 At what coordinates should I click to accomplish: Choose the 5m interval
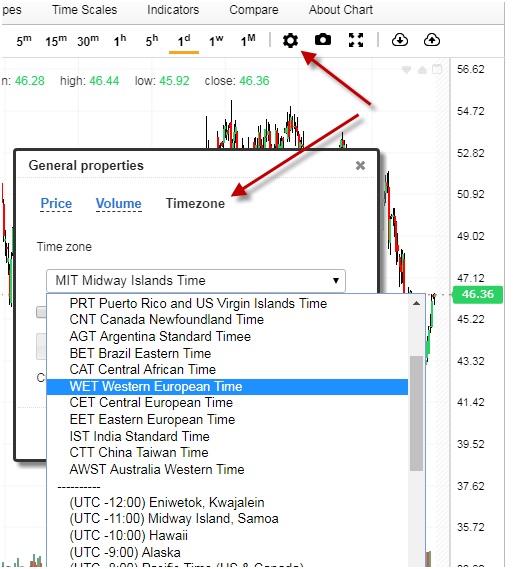coord(24,41)
